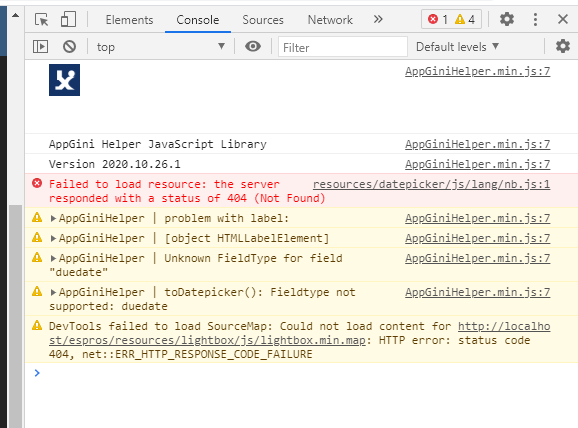Clear console with the ban icon
Screen dimensions: 578x428
pyautogui.click(x=69, y=47)
